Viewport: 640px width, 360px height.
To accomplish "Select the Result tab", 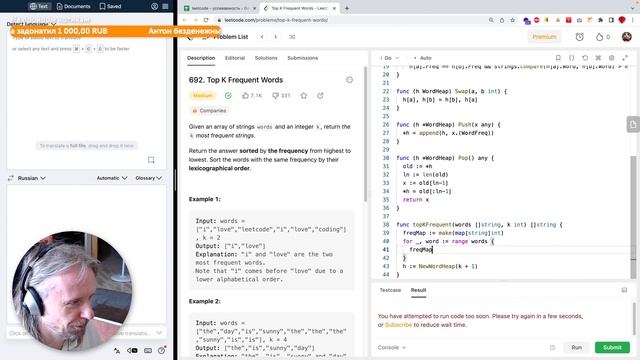I will [x=418, y=290].
